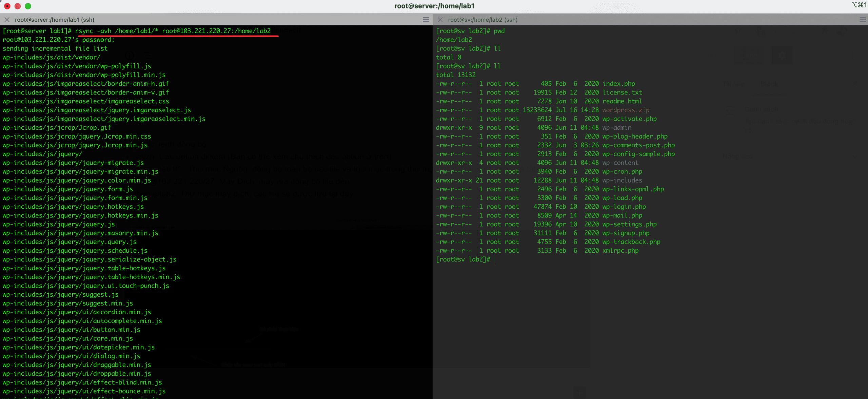Click 'total 13132' in lab2 listing
The height and width of the screenshot is (399, 868).
click(456, 75)
